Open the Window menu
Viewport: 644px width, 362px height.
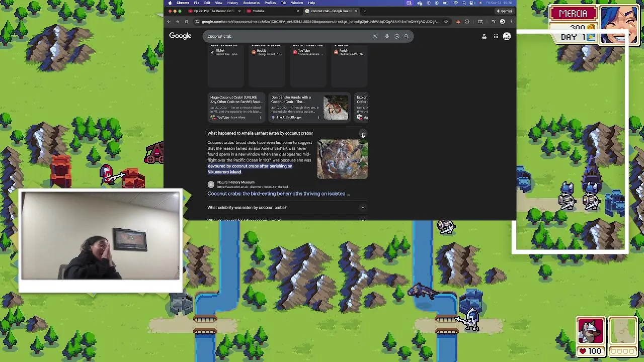(297, 3)
